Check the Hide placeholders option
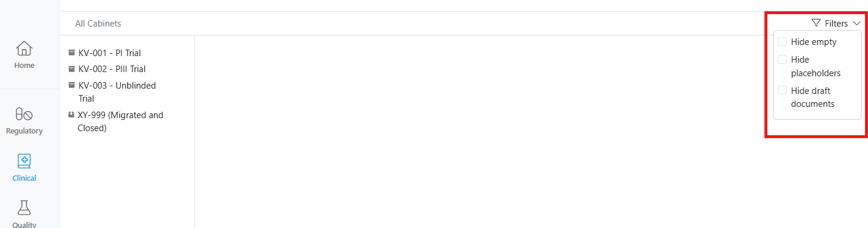 click(x=782, y=60)
